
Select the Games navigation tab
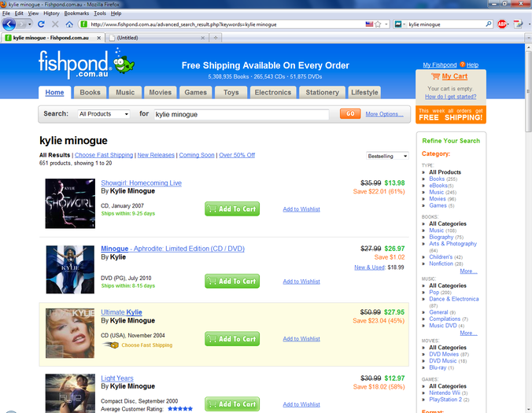point(195,92)
